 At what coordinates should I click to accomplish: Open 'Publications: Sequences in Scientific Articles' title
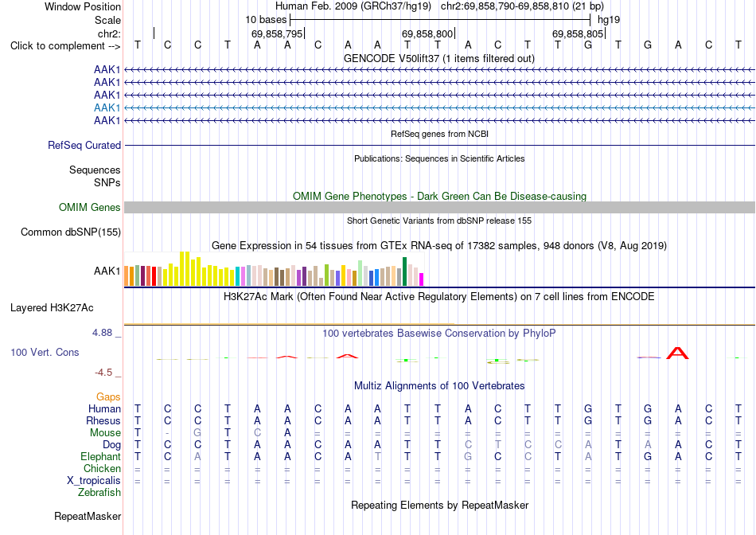(439, 158)
